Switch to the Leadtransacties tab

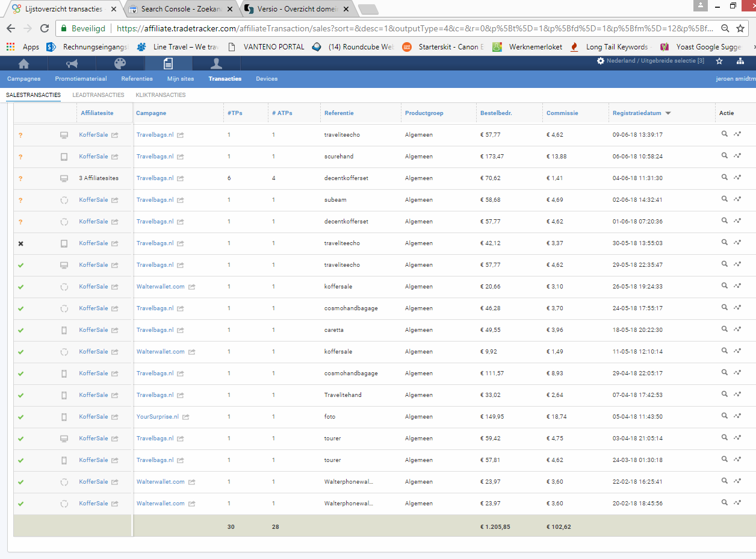(98, 95)
